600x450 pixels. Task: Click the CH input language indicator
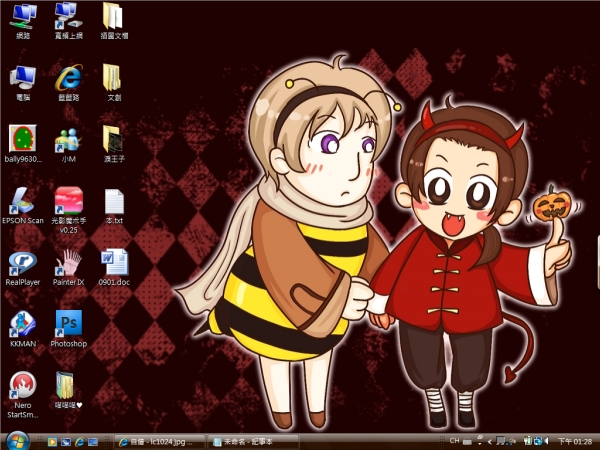coord(454,441)
